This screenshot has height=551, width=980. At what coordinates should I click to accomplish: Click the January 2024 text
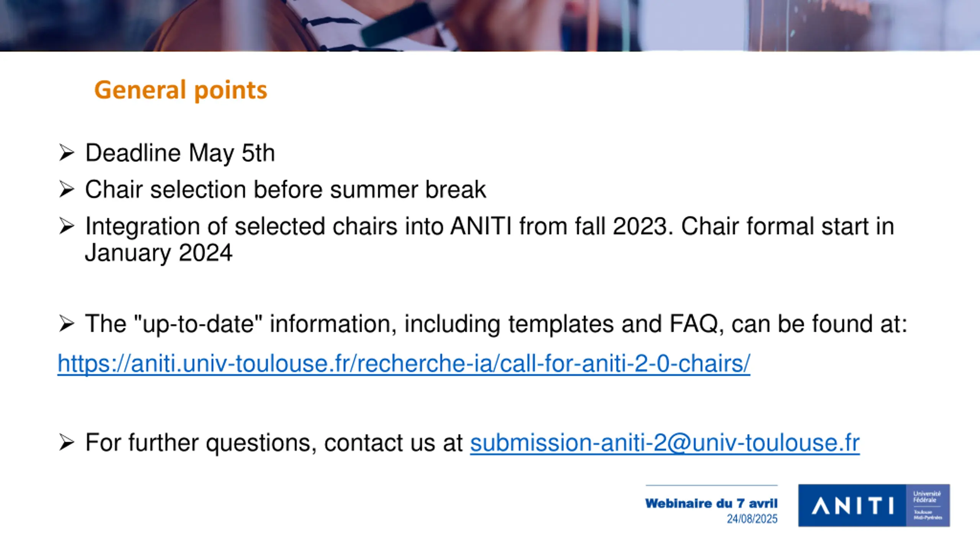point(158,253)
